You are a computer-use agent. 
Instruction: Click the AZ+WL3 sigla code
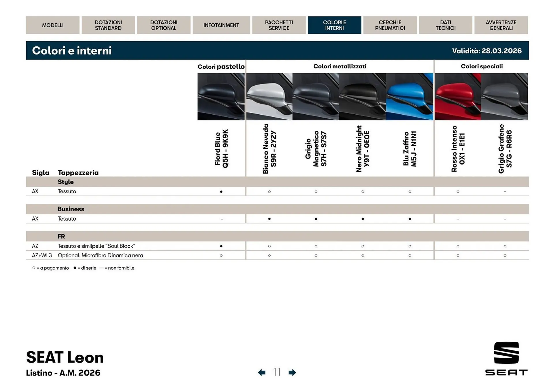[x=42, y=255]
